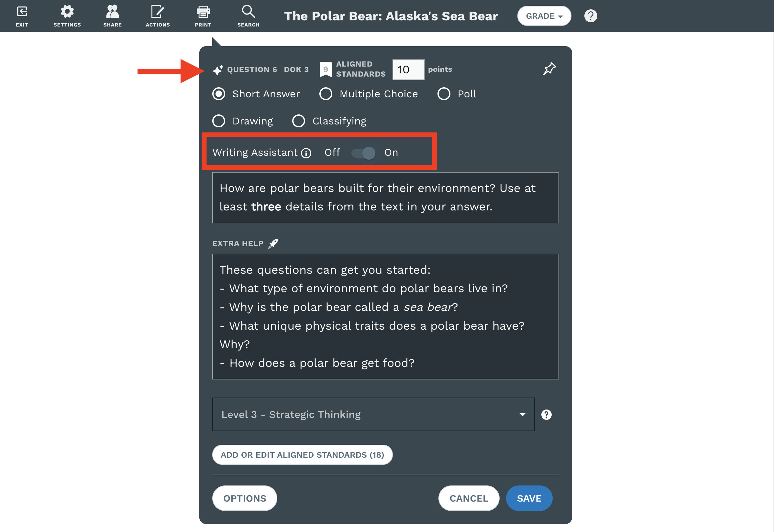Click the Writing Assistant info icon

306,153
